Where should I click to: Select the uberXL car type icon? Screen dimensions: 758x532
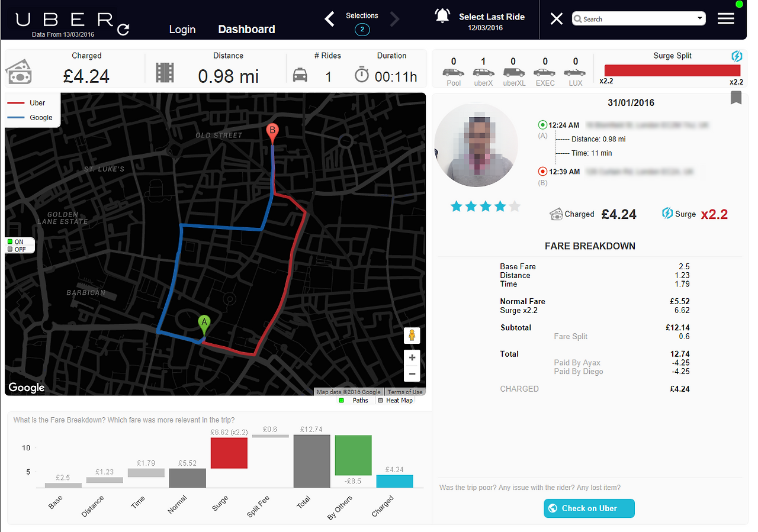(513, 72)
